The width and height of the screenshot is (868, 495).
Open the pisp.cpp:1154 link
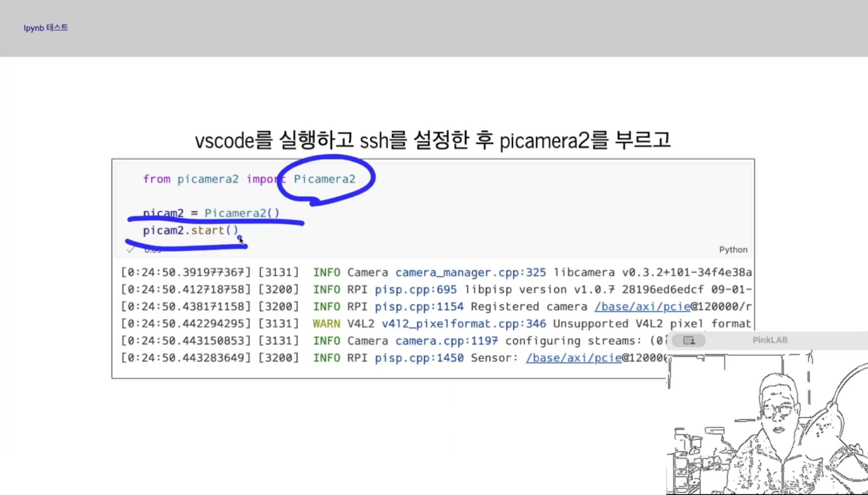[x=419, y=307]
